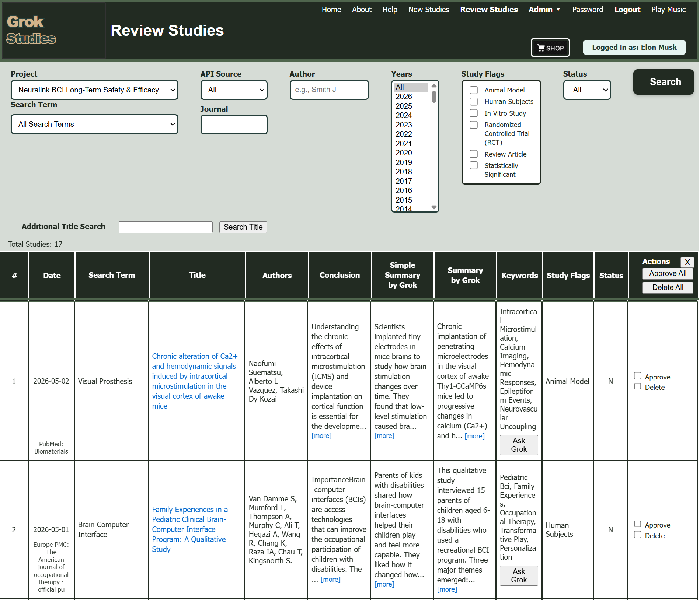Screen dimensions: 700x602
Task: Select year 2020 in the Years list
Action: (411, 153)
